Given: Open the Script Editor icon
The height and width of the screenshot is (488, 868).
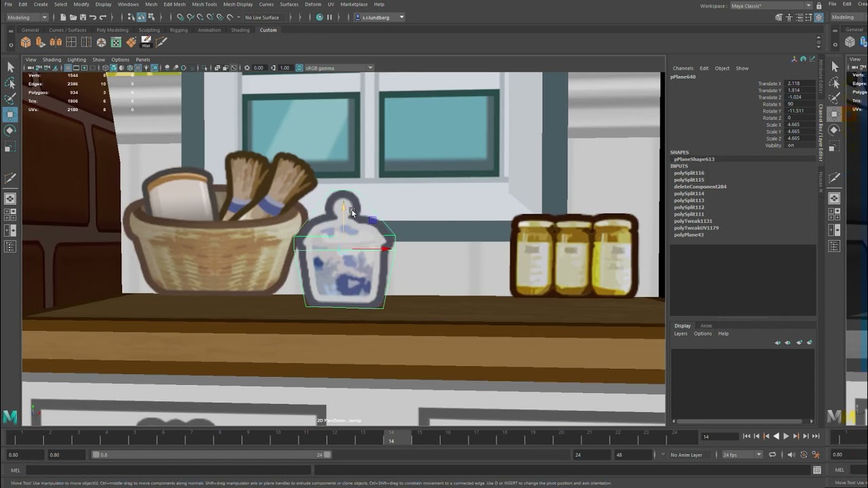Looking at the screenshot, I should (817, 470).
